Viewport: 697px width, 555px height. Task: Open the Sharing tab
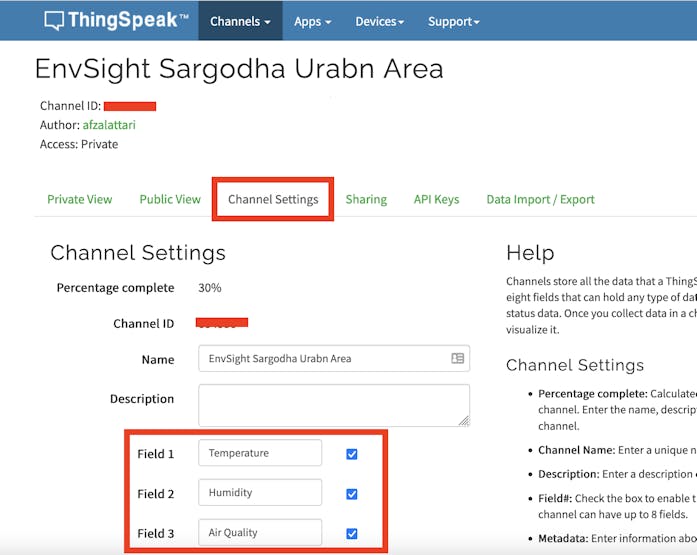click(x=366, y=200)
